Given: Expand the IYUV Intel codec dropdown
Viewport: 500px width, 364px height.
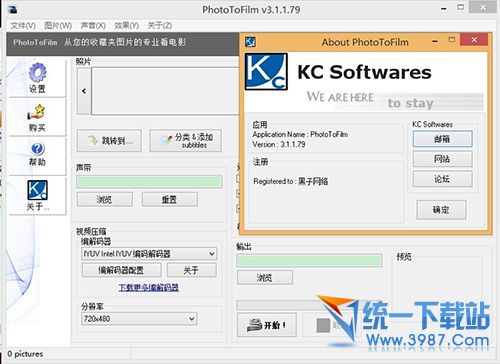Looking at the screenshot, I should point(212,254).
